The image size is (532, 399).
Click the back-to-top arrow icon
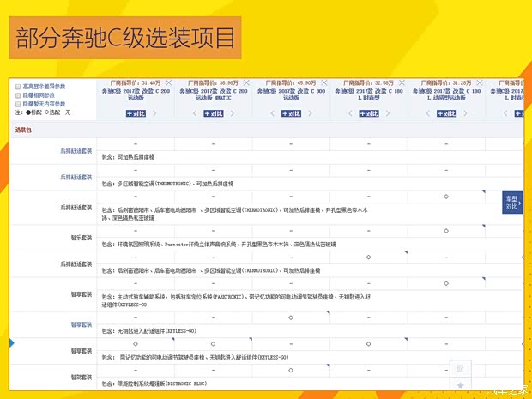click(x=461, y=384)
